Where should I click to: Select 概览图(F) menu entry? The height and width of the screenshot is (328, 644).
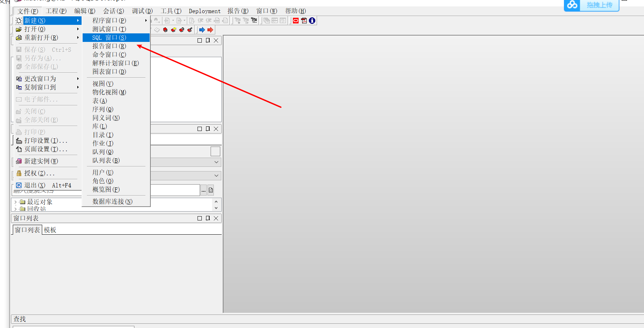[116, 190]
